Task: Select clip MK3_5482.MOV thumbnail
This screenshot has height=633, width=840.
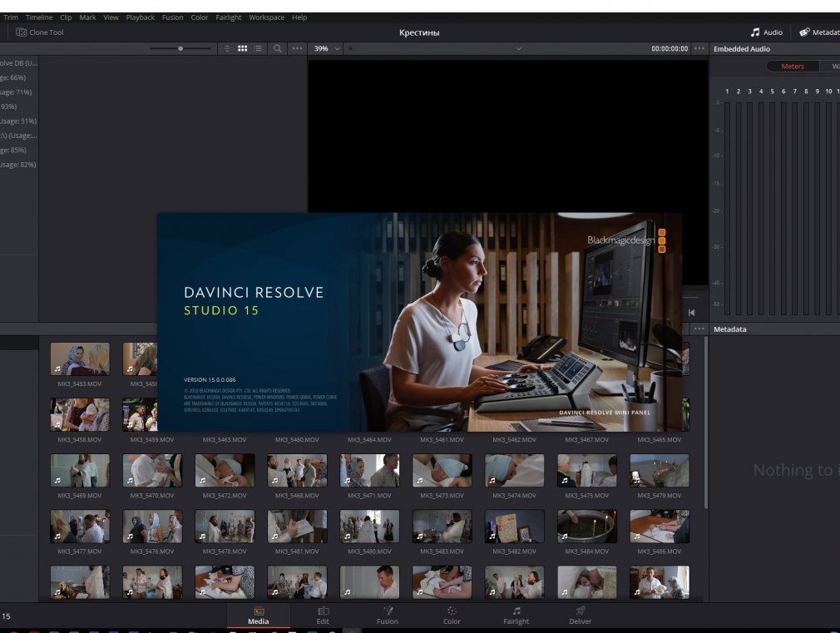Action: click(514, 526)
